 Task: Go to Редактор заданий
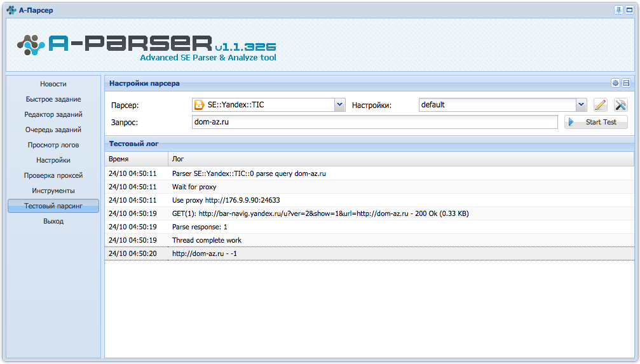[53, 114]
